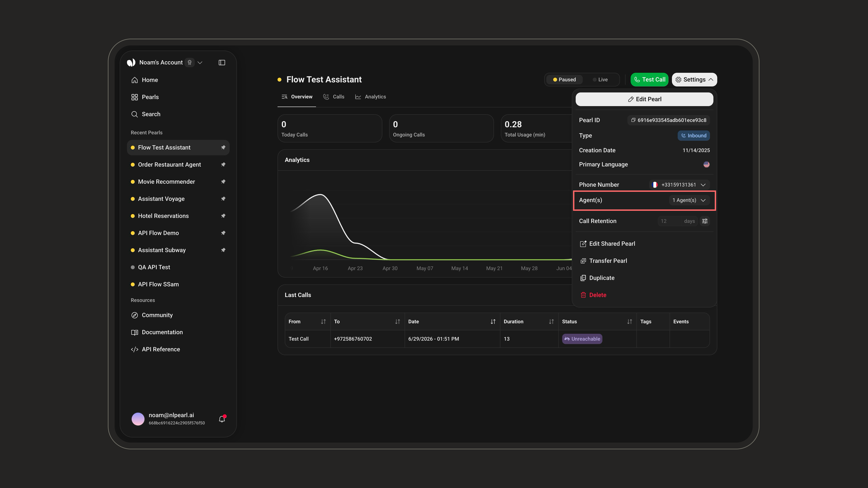Screen dimensions: 868x488
Task: Click the Edit Pearl button
Action: click(x=644, y=99)
